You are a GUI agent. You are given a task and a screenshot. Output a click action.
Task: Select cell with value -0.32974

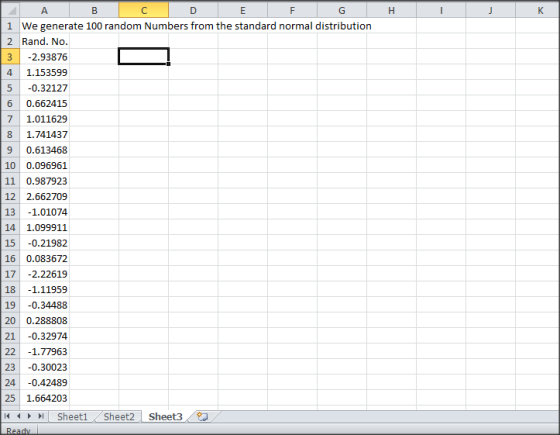coord(45,336)
